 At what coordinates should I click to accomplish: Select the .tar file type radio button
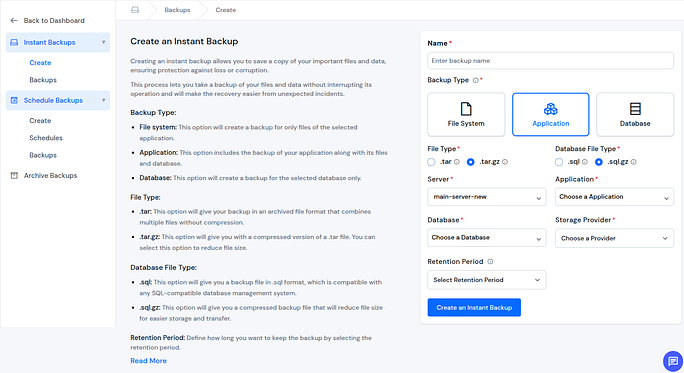(431, 162)
